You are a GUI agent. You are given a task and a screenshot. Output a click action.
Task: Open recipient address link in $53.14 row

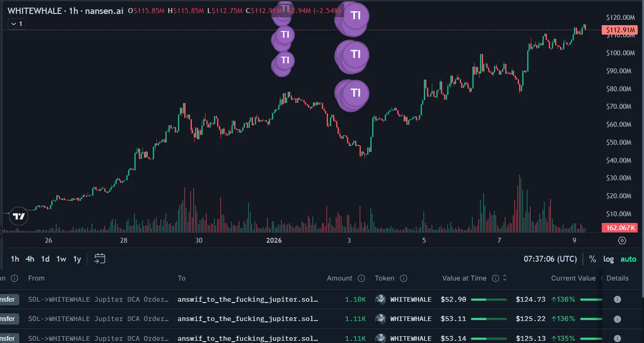point(248,338)
